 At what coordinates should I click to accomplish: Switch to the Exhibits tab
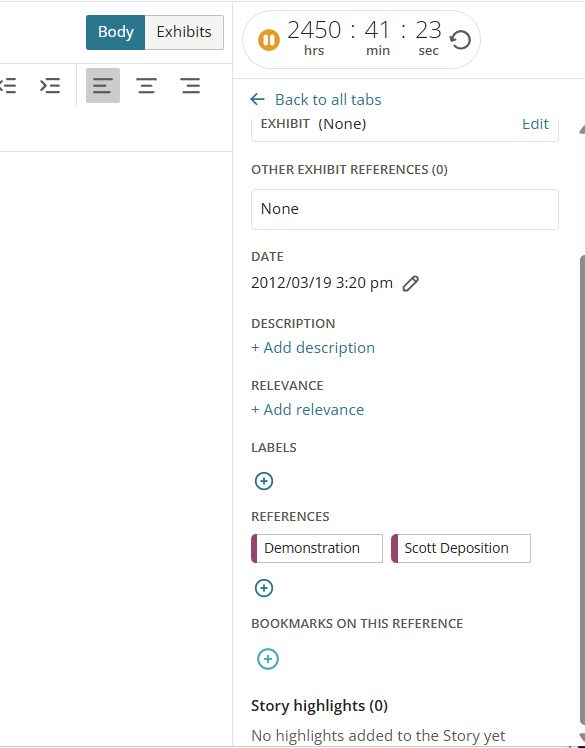click(x=184, y=32)
